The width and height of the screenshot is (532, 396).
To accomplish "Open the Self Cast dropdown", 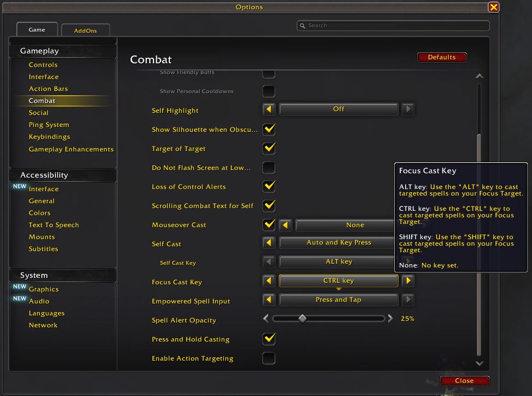I will coord(338,243).
